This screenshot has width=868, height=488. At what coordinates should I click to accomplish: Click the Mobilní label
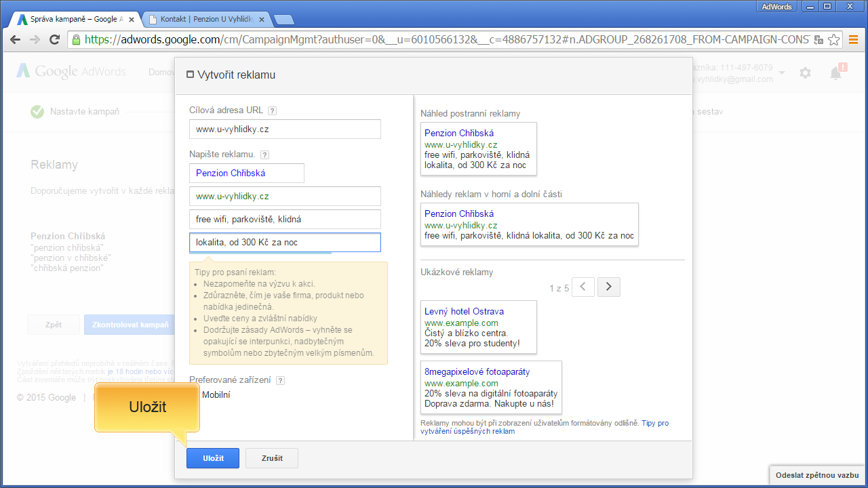(x=216, y=395)
